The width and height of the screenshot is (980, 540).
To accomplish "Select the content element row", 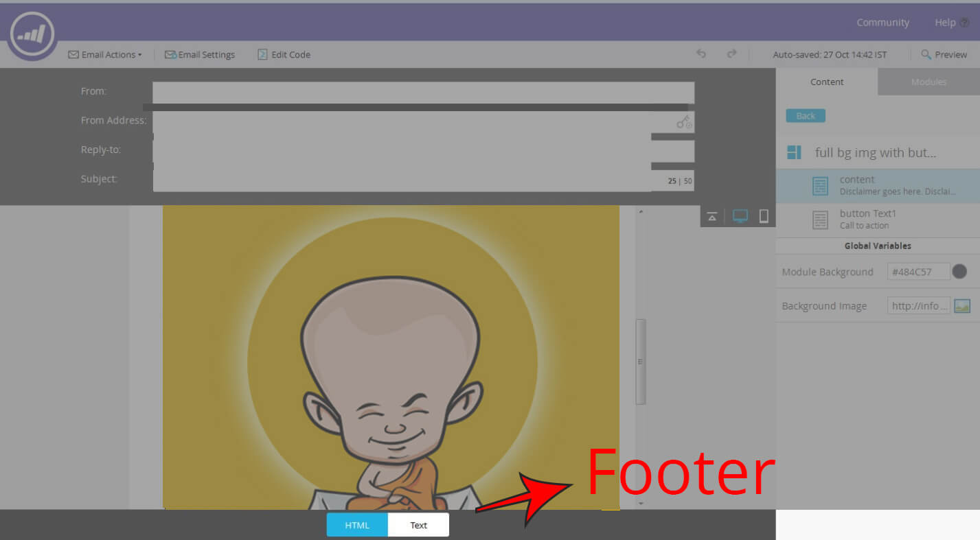I will pos(878,185).
